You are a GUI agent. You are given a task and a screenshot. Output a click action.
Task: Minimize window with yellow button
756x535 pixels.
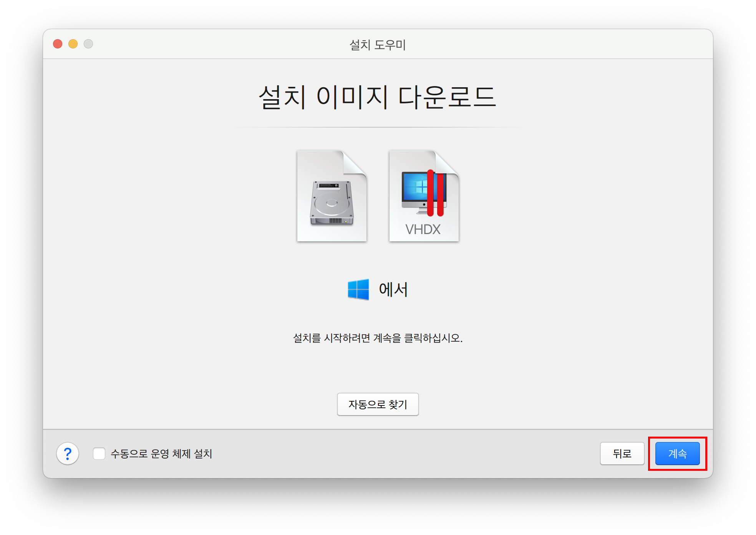point(73,44)
